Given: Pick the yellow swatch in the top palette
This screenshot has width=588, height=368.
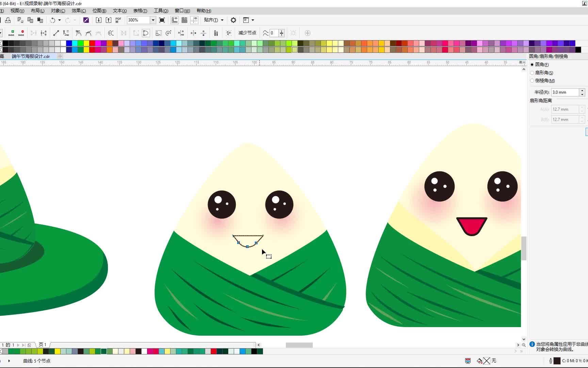Looking at the screenshot, I should pos(86,43).
